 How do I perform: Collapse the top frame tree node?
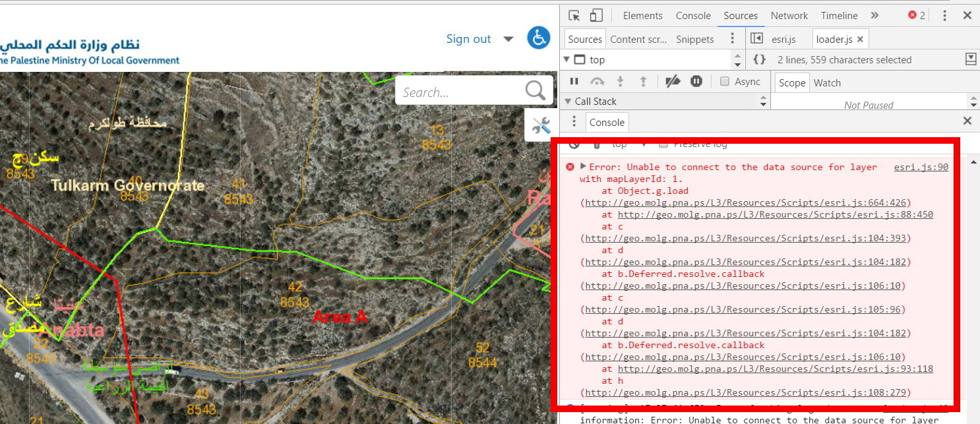pyautogui.click(x=567, y=59)
